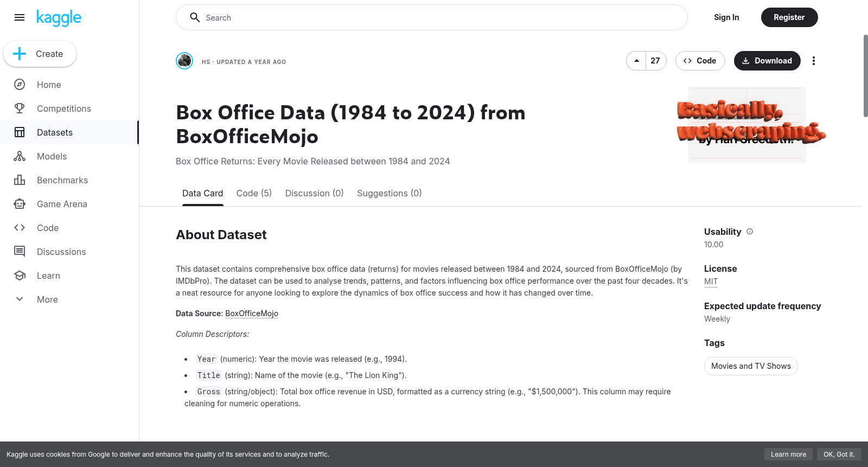Click the Kaggle logo

click(x=59, y=18)
